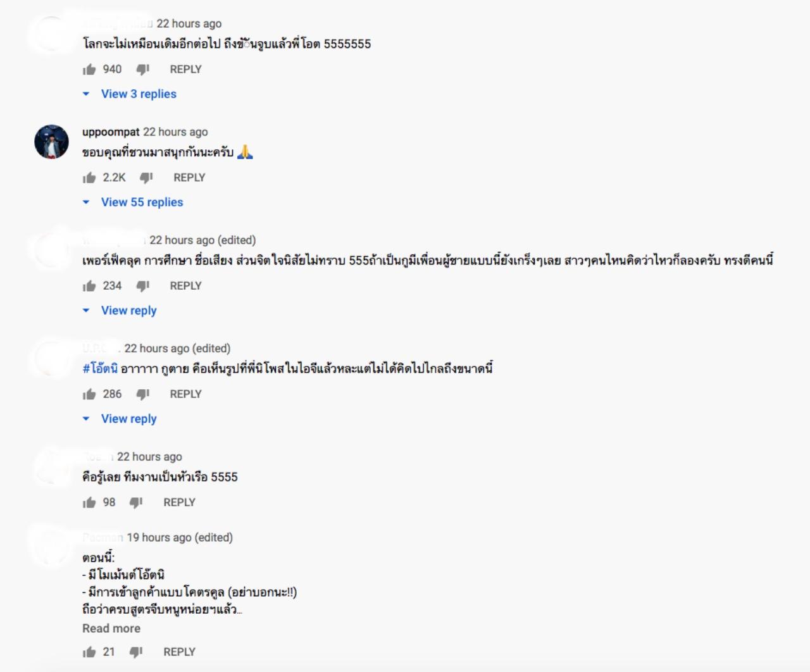The image size is (810, 672).
Task: Expand View 55 replies under uppoompat
Action: click(141, 202)
